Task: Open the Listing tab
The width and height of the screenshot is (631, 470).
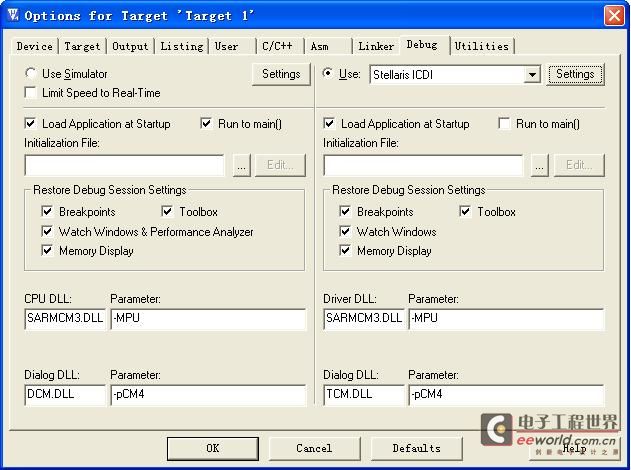Action: click(x=181, y=46)
